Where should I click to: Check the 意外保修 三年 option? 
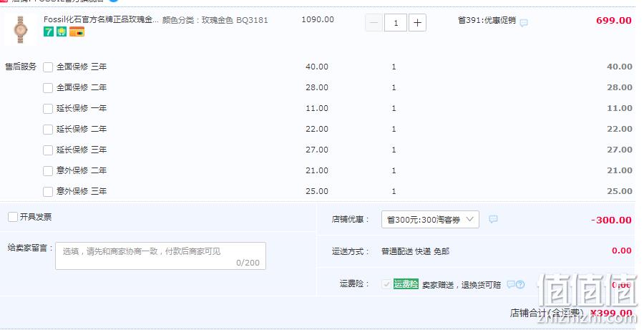48,192
